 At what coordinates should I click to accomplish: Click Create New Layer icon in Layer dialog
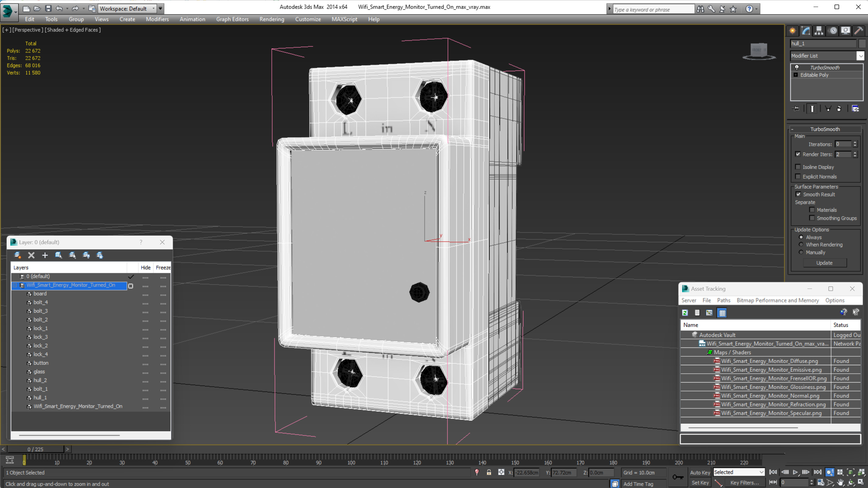point(18,255)
